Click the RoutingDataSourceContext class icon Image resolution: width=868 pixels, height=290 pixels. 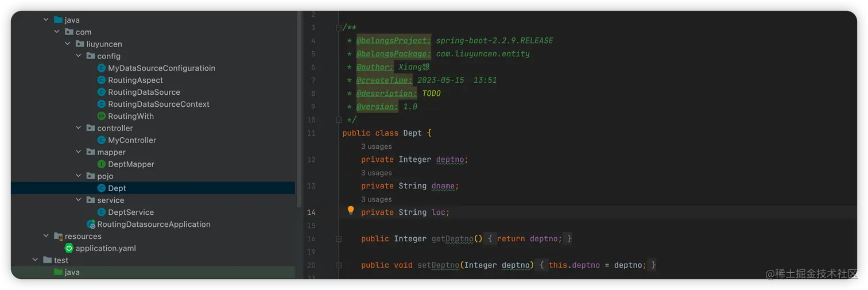pos(102,104)
